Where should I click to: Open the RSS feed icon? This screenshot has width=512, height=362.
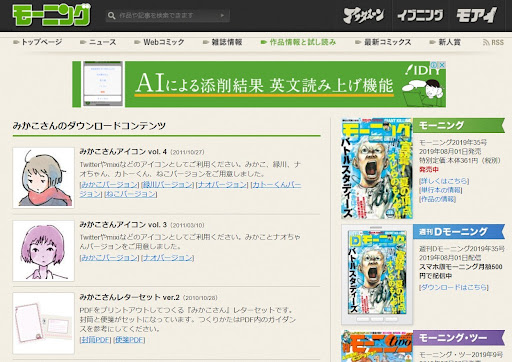(x=493, y=42)
